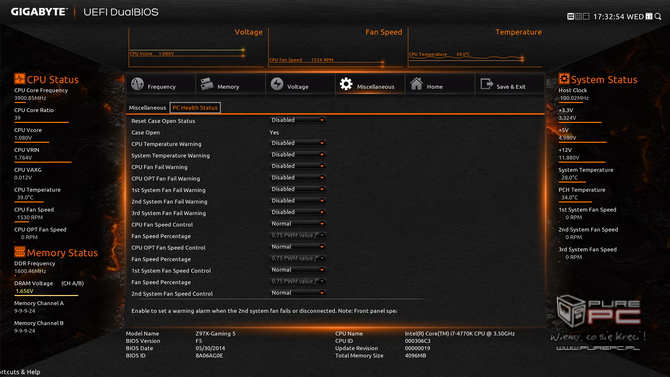This screenshot has height=377, width=670.
Task: Click Total Memory Size 4096MB value
Action: coord(415,356)
